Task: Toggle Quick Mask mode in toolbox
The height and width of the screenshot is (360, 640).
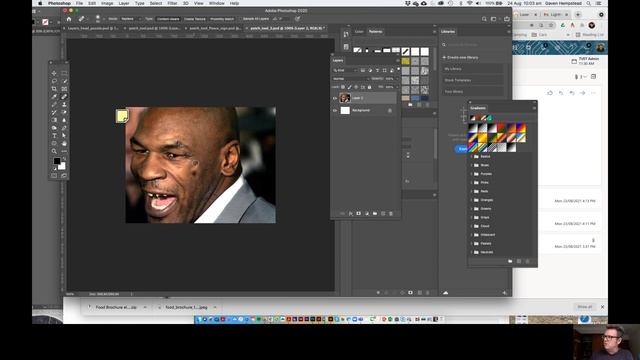Action: pos(54,176)
